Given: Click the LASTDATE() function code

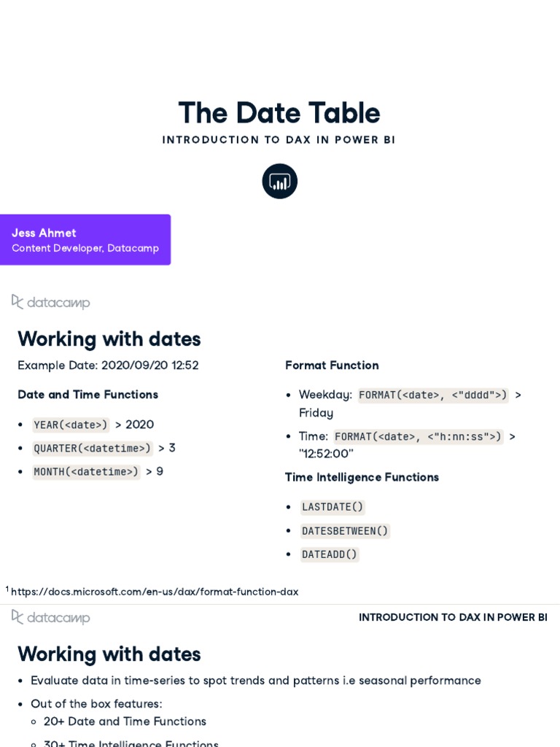Looking at the screenshot, I should pos(332,507).
